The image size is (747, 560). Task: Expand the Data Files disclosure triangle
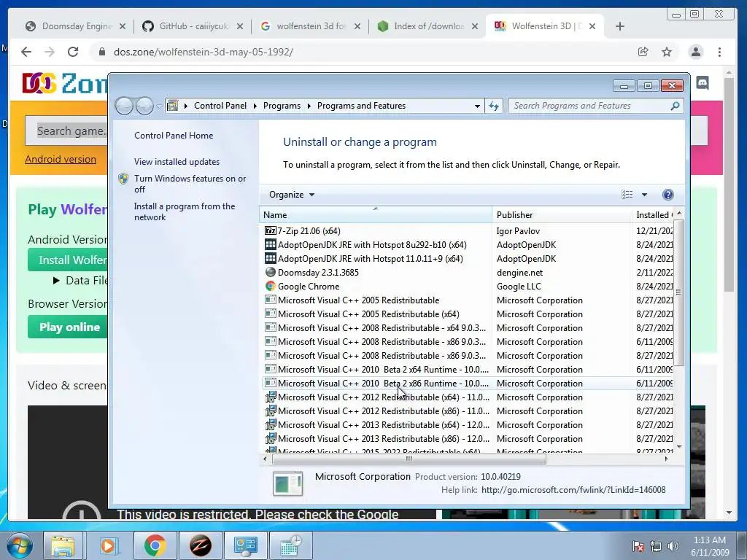coord(56,281)
